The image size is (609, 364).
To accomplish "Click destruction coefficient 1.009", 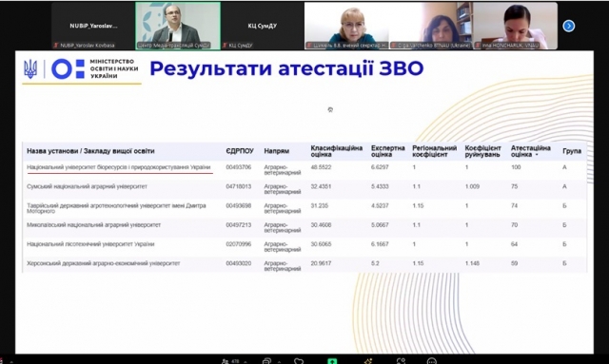I will pyautogui.click(x=472, y=186).
